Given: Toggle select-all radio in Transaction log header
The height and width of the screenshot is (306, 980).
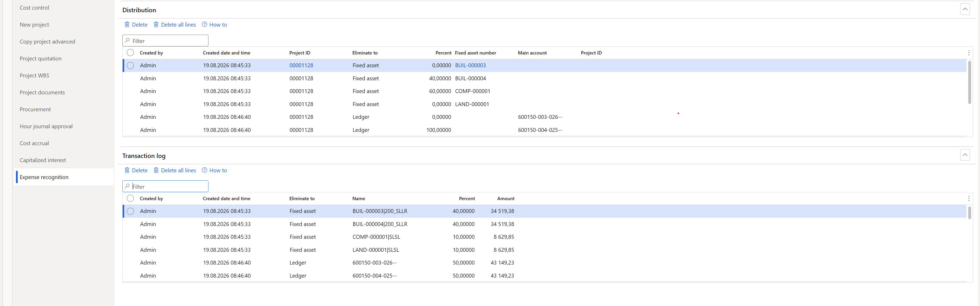Looking at the screenshot, I should tap(130, 198).
